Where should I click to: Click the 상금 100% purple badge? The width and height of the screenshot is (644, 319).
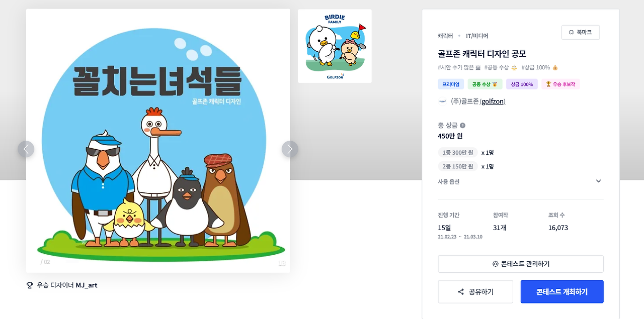coord(522,84)
